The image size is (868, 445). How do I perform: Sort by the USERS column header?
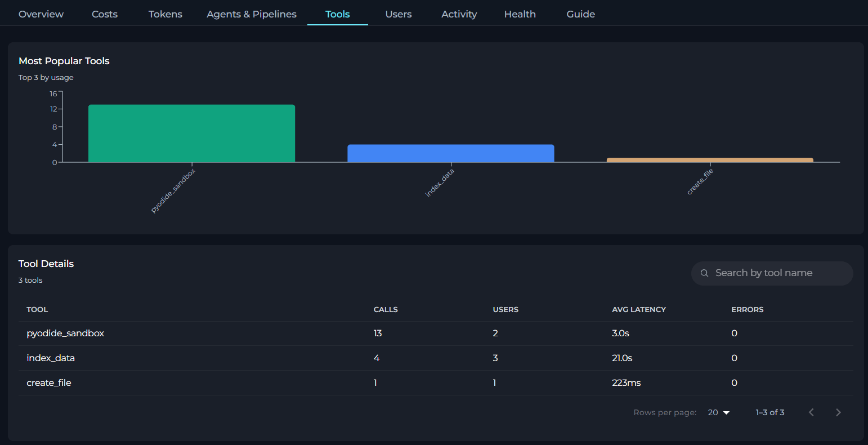505,309
